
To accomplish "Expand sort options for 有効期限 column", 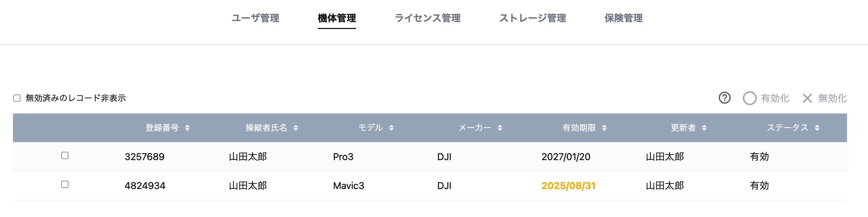I will pos(605,128).
